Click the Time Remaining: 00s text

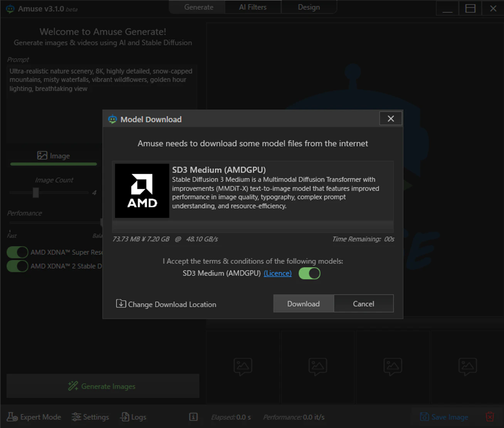click(x=363, y=239)
